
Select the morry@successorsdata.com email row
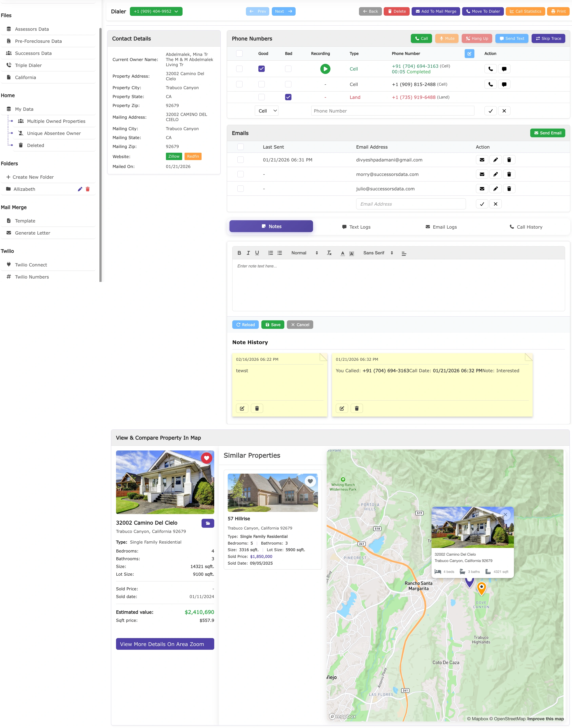point(240,174)
